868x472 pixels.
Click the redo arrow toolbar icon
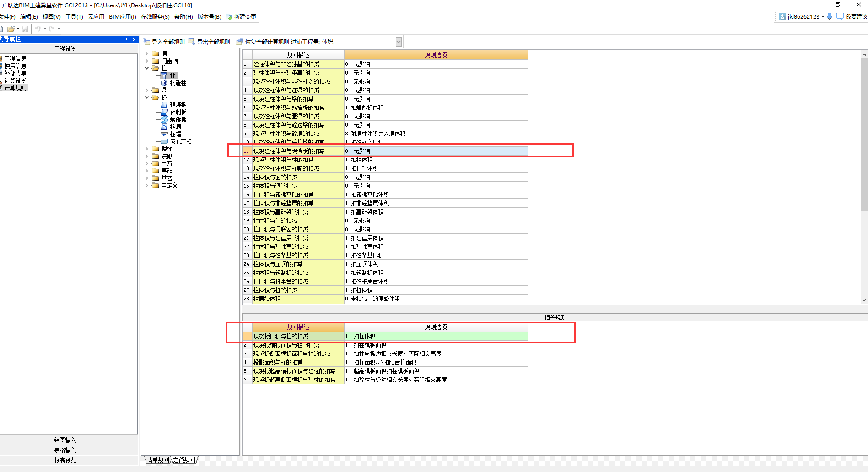pos(52,28)
